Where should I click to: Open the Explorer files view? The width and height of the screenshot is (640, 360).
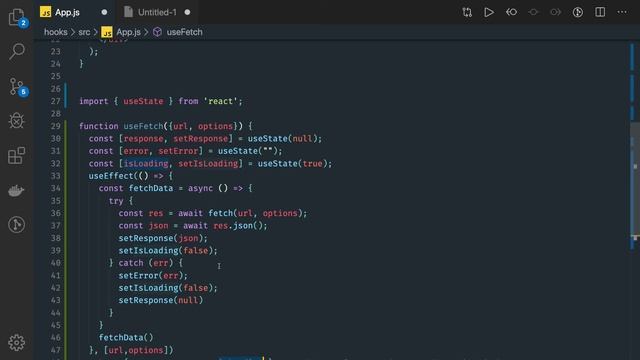click(x=17, y=17)
